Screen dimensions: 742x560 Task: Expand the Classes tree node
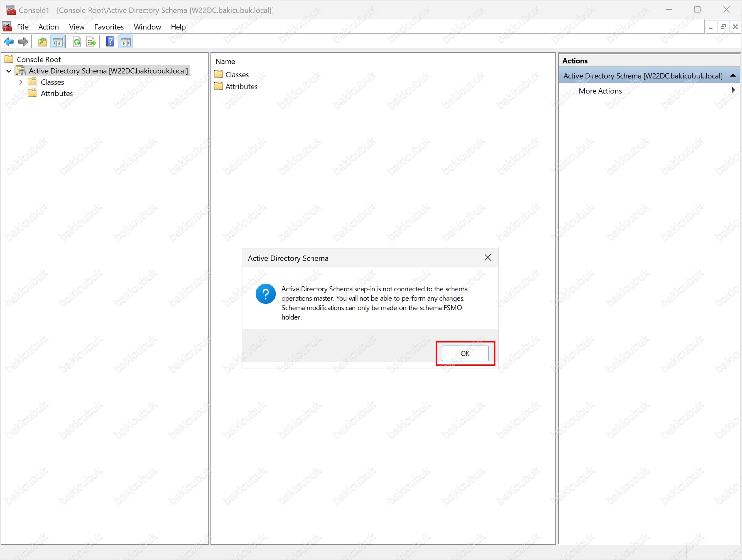click(x=21, y=82)
